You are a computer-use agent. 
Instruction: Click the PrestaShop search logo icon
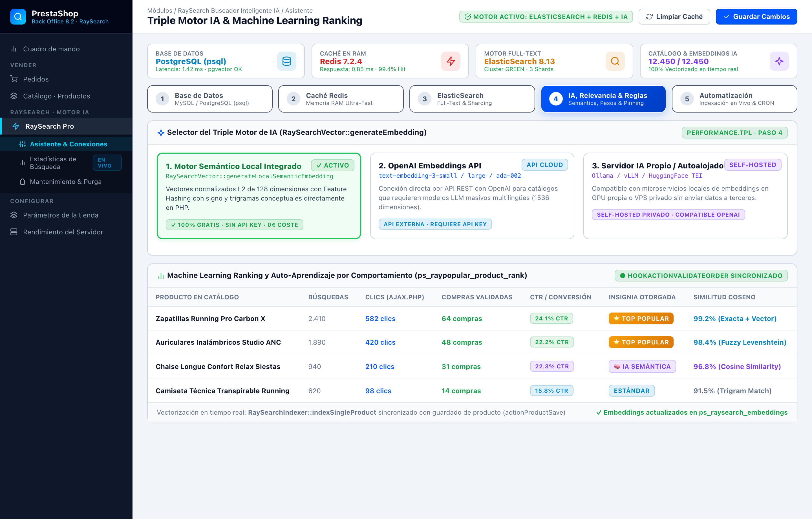18,17
